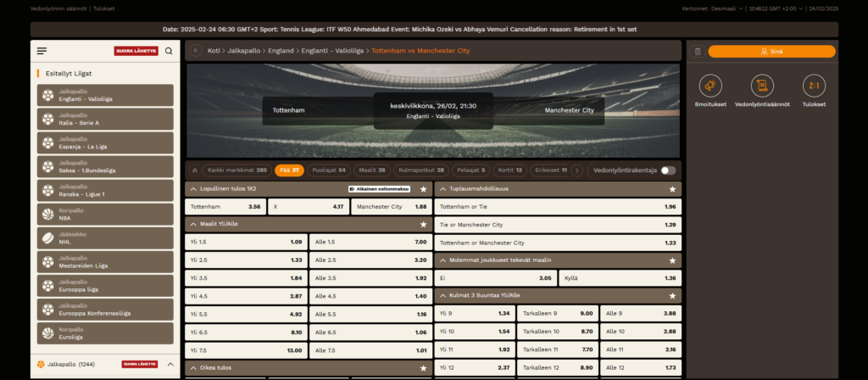868x380 pixels.
Task: Select the Kortit 13 tab
Action: coord(509,170)
